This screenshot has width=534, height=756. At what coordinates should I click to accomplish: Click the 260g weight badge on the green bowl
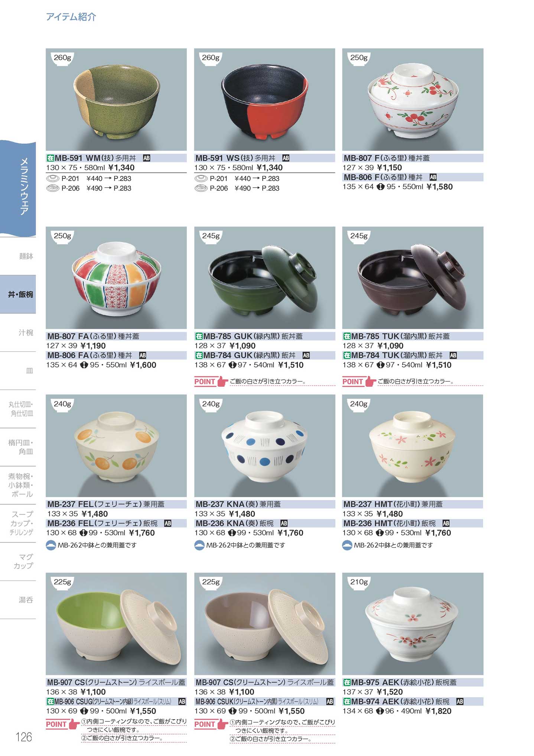point(62,58)
